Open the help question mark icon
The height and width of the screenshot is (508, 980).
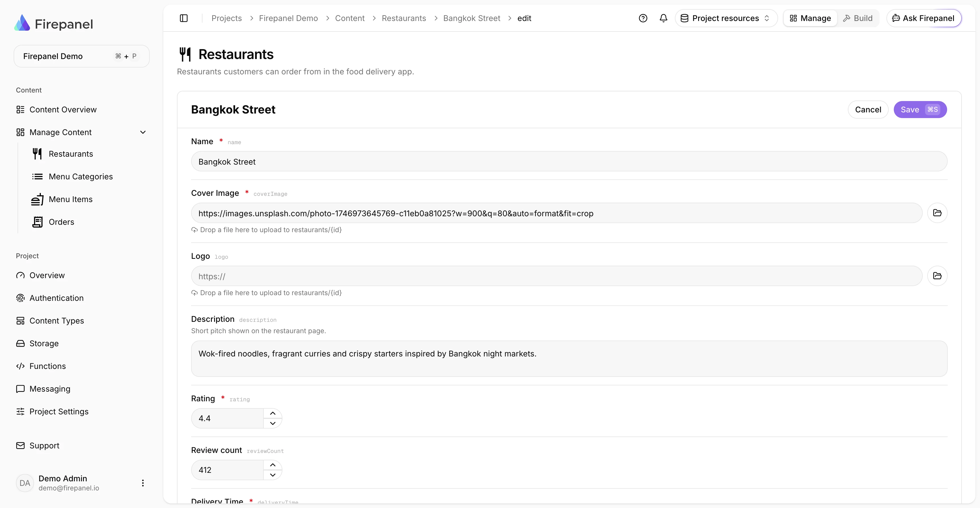pyautogui.click(x=643, y=18)
